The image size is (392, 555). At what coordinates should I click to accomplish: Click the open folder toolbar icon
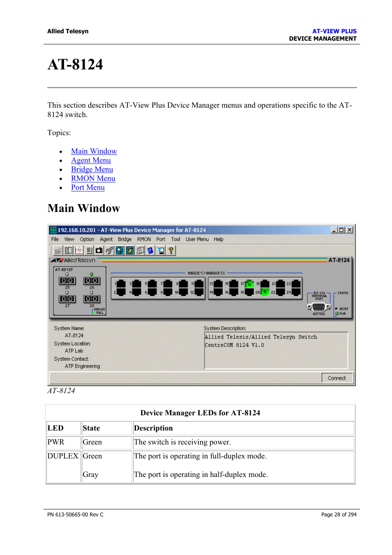pyautogui.click(x=58, y=250)
